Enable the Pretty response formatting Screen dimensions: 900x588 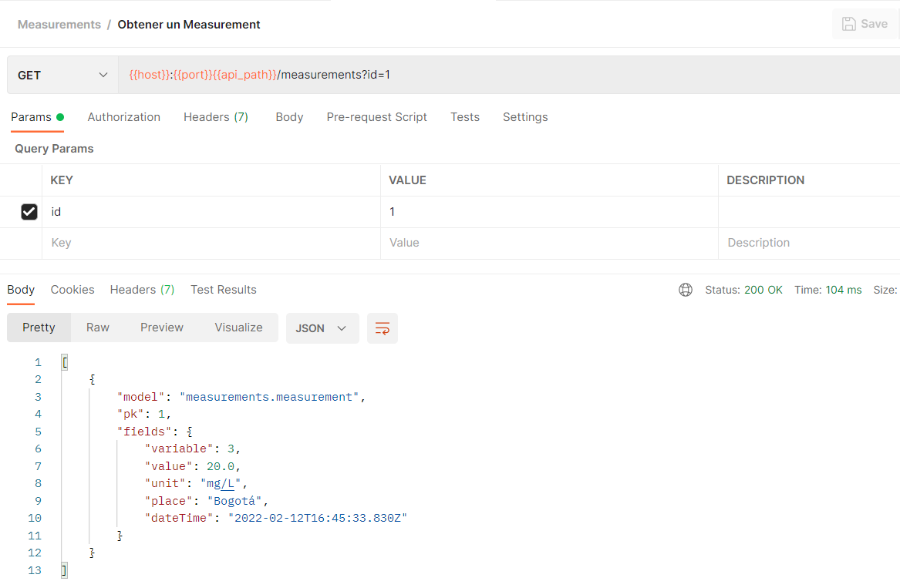[39, 327]
